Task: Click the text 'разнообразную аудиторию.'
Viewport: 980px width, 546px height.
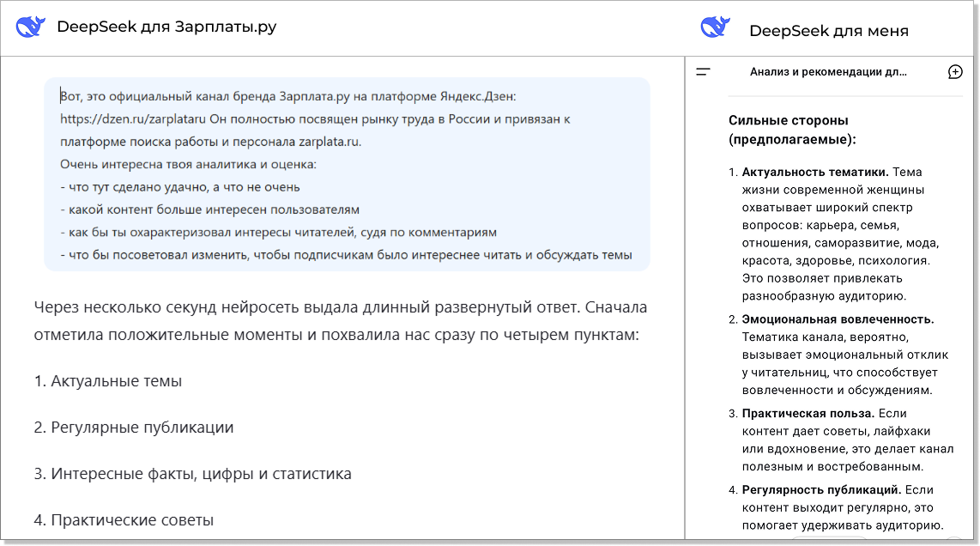Action: pos(824,296)
